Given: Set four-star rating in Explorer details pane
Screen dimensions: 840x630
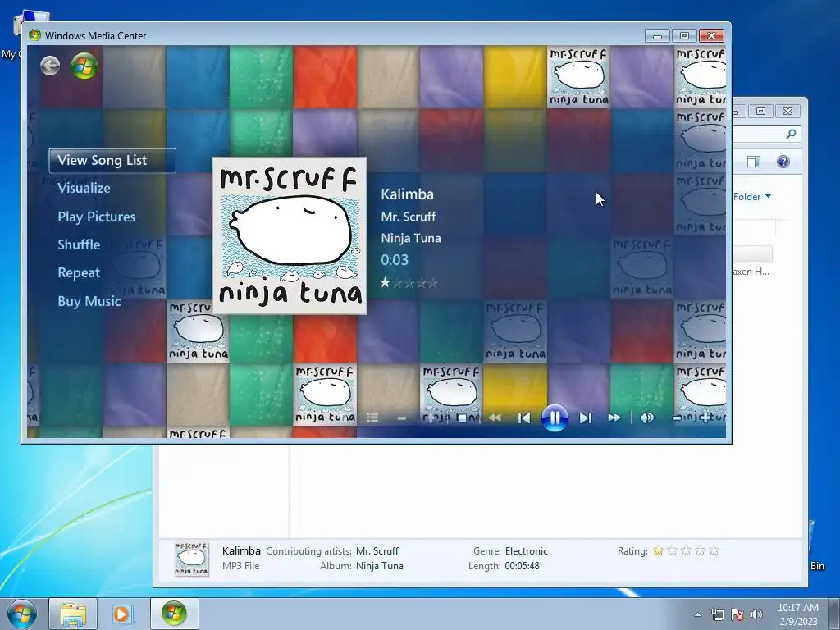Looking at the screenshot, I should coord(701,550).
